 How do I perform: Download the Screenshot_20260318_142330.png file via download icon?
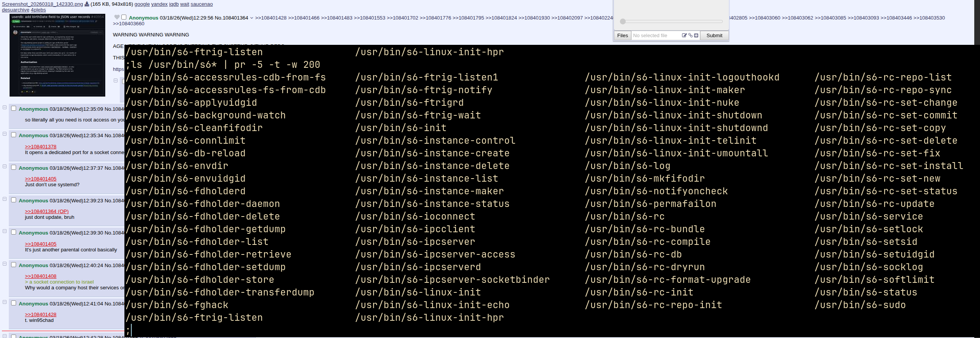coord(87,4)
